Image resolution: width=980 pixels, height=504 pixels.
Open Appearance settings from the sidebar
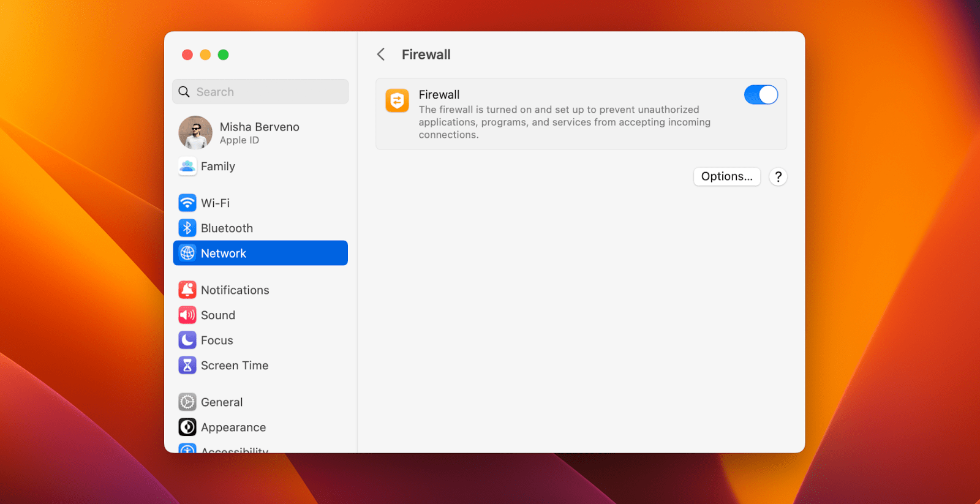[x=233, y=427]
